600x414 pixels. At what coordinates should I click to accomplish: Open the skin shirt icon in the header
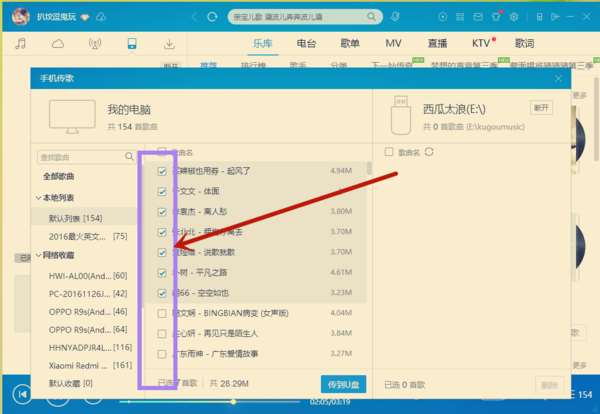496,16
